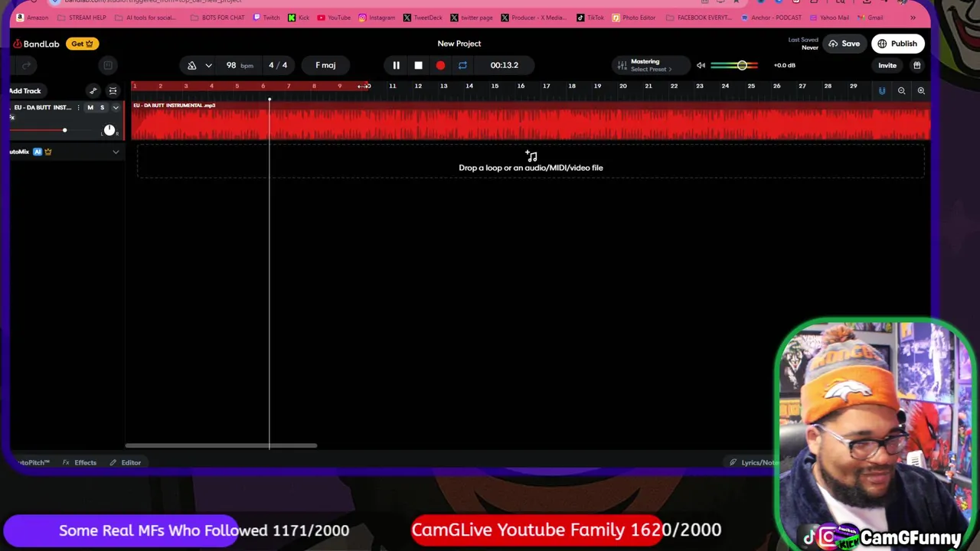Stop playback with the square stop button
This screenshot has width=980, height=551.
[x=418, y=65]
